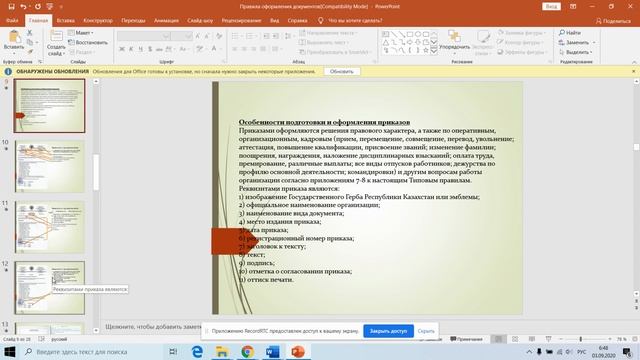Reset slide with Восстановить
Viewport: 640px width, 360px height.
88,42
